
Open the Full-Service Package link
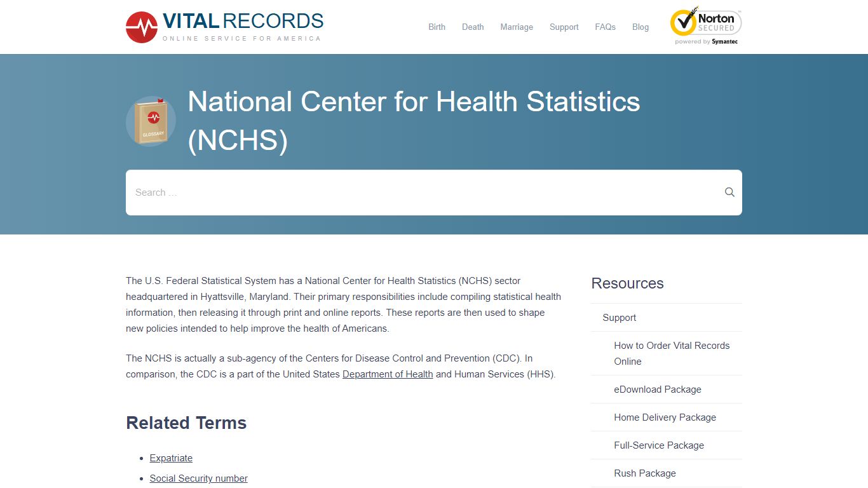coord(659,445)
